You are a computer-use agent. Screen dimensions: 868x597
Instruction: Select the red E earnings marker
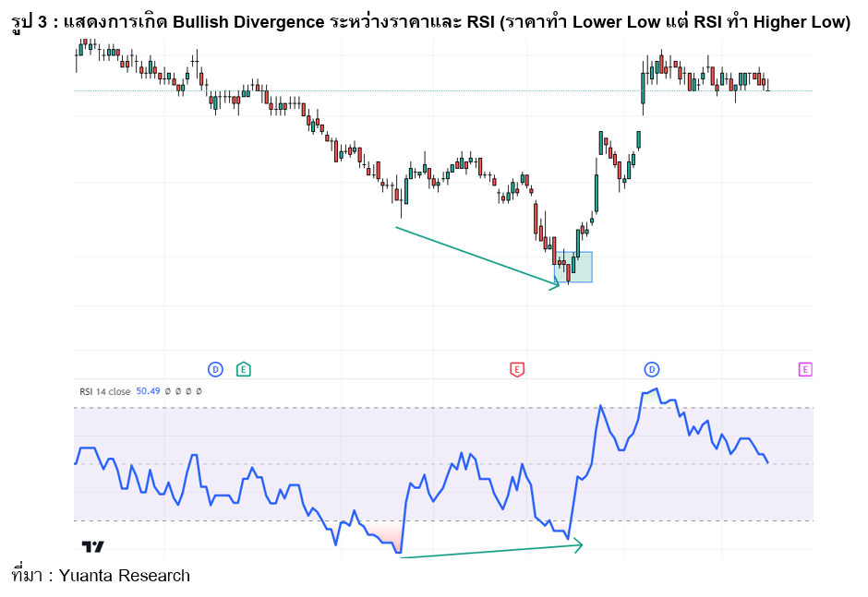tap(515, 368)
